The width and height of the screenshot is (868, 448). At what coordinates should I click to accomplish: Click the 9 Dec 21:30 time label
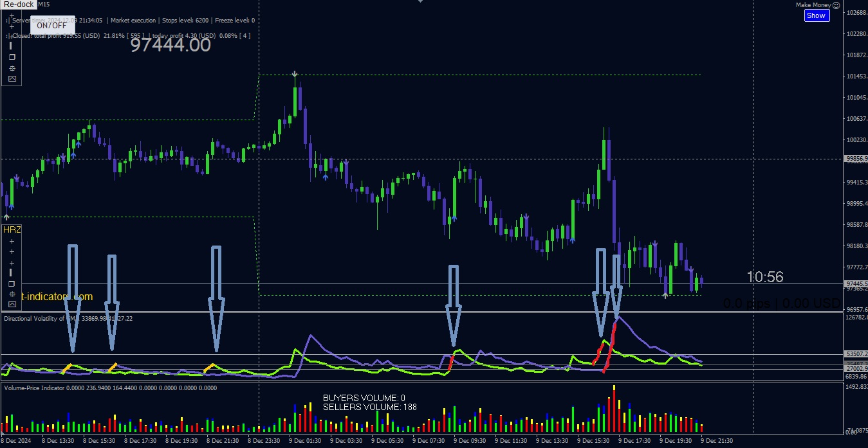point(717,441)
